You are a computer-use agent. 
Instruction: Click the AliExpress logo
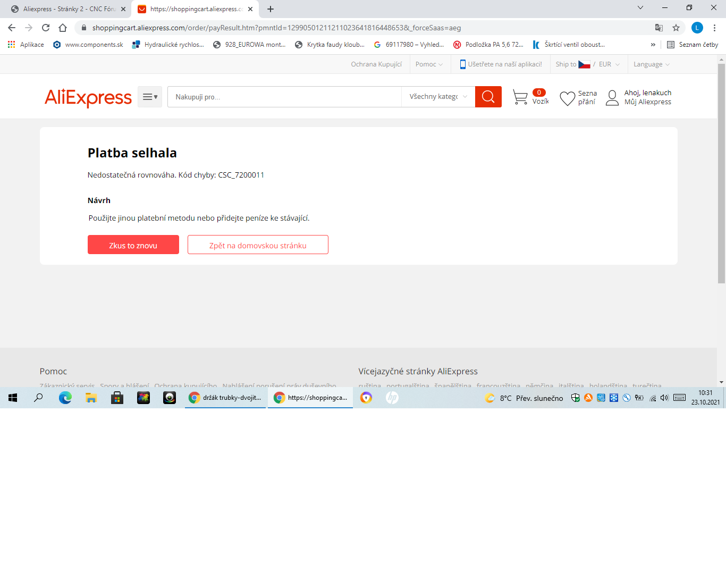[x=88, y=97]
